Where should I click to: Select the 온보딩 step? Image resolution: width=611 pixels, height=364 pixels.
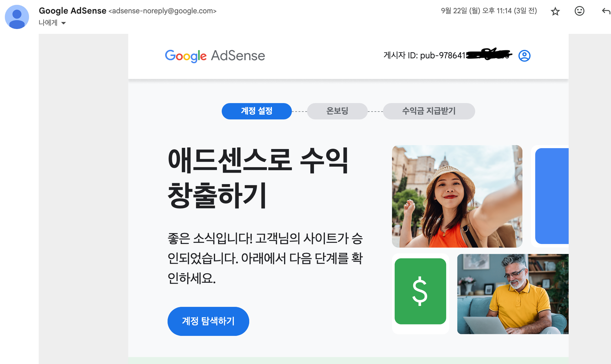pyautogui.click(x=337, y=111)
